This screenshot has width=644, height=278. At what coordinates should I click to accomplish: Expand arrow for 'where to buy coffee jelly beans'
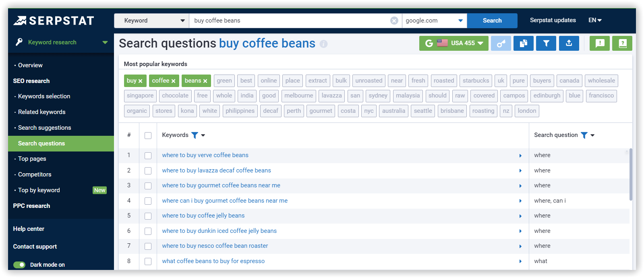[x=520, y=216]
